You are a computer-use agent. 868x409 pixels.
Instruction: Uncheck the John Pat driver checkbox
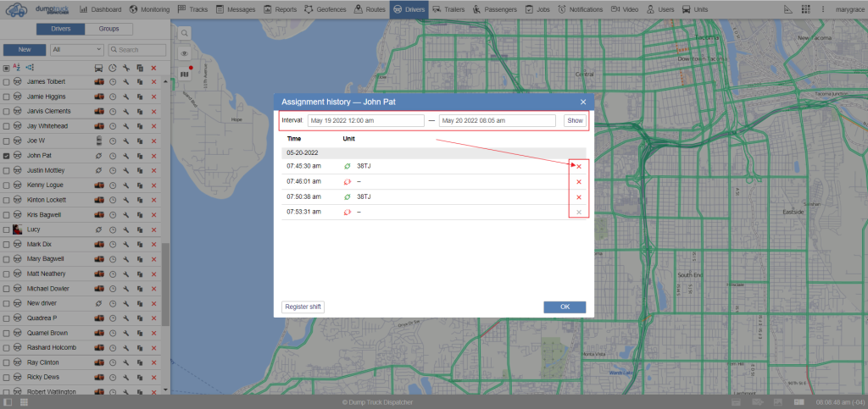coord(7,156)
